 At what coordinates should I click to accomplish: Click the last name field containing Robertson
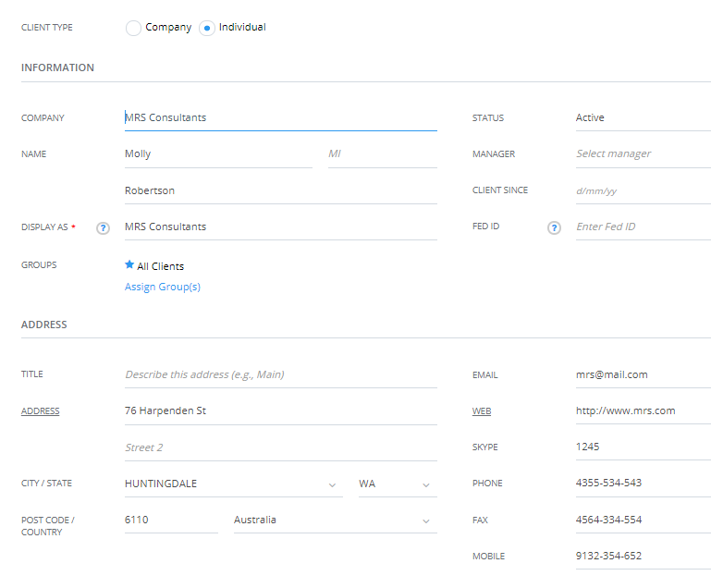pyautogui.click(x=281, y=190)
